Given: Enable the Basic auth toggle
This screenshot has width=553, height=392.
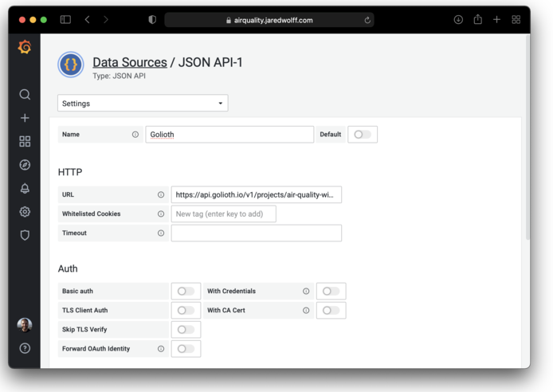Looking at the screenshot, I should coord(185,292).
